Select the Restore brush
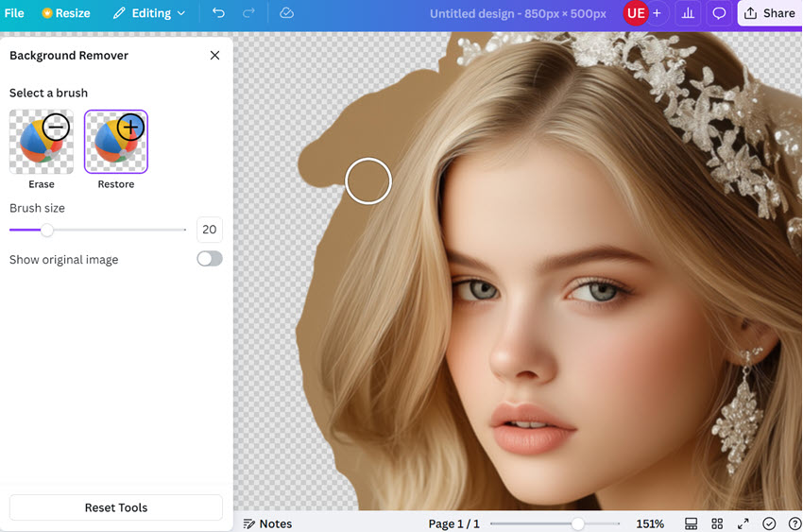 (116, 143)
